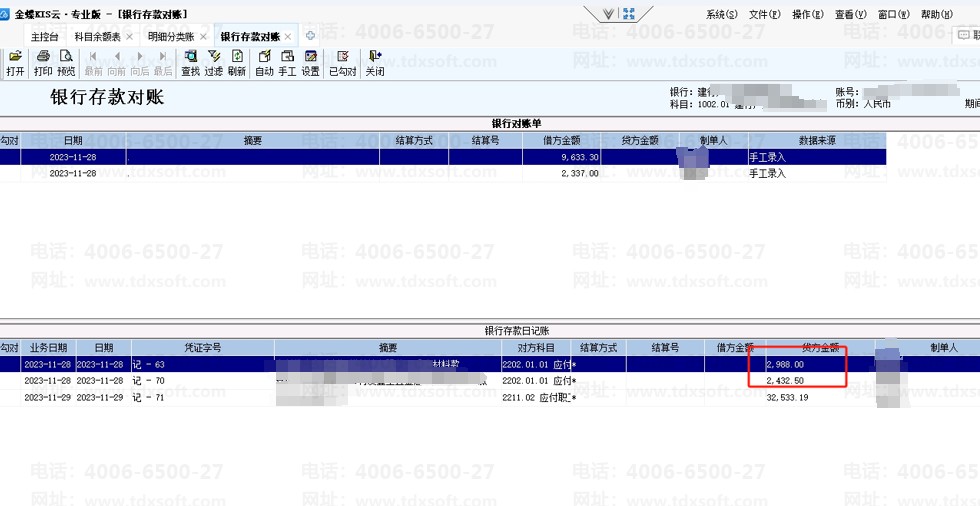Click the 过滤 (Filter) toolbar icon
Screen dimensions: 980x506
click(214, 63)
